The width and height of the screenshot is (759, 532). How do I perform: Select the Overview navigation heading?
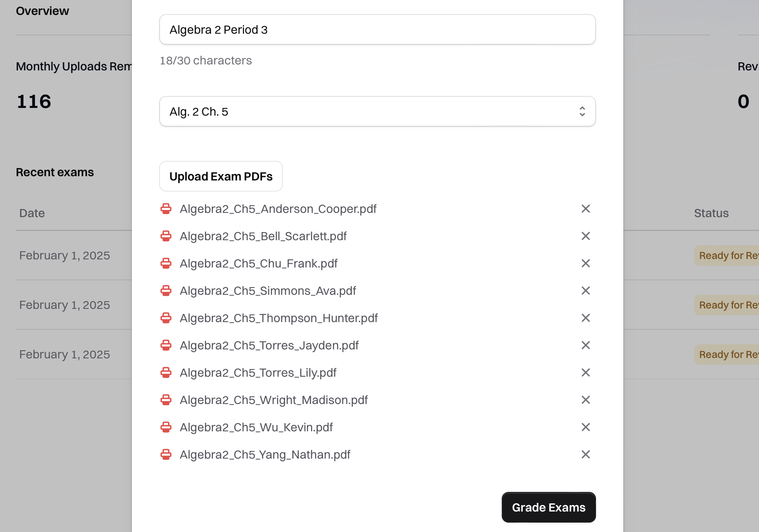42,11
